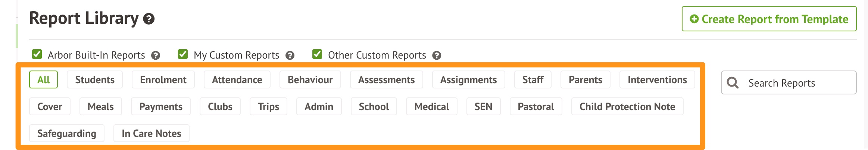Click help icon beside Report Library title
The width and height of the screenshot is (868, 150).
149,19
